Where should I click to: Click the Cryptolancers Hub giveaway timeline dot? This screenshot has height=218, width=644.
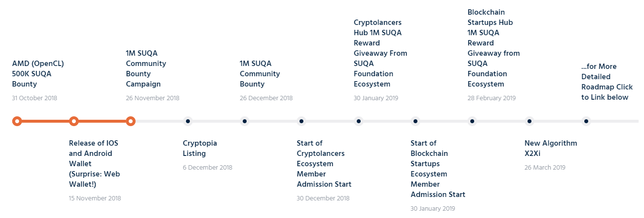tap(358, 121)
